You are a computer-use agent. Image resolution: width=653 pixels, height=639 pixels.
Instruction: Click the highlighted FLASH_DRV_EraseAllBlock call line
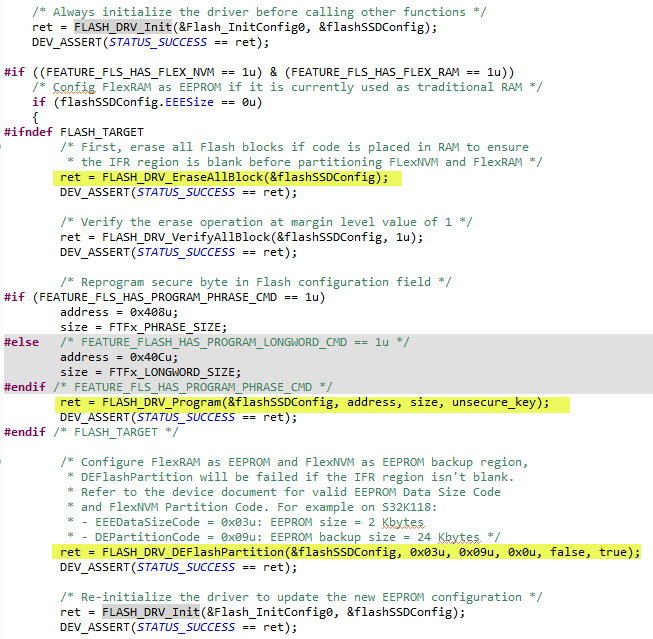224,177
